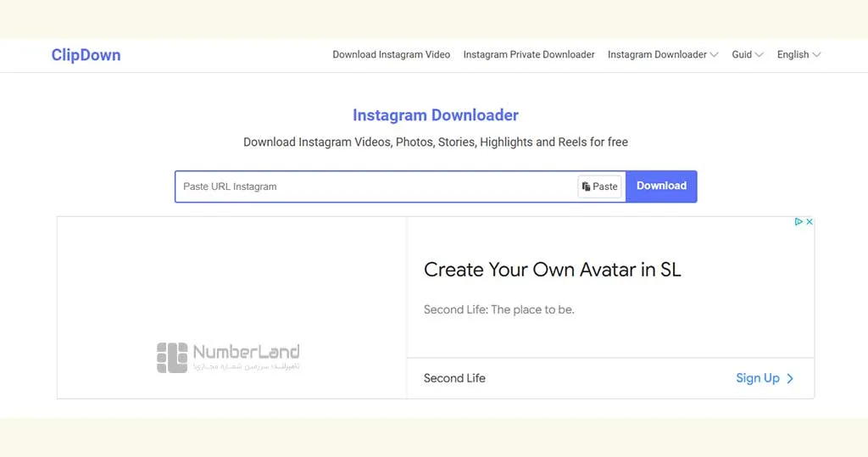This screenshot has width=868, height=457.
Task: Click the Instagram Downloader page heading
Action: click(436, 115)
